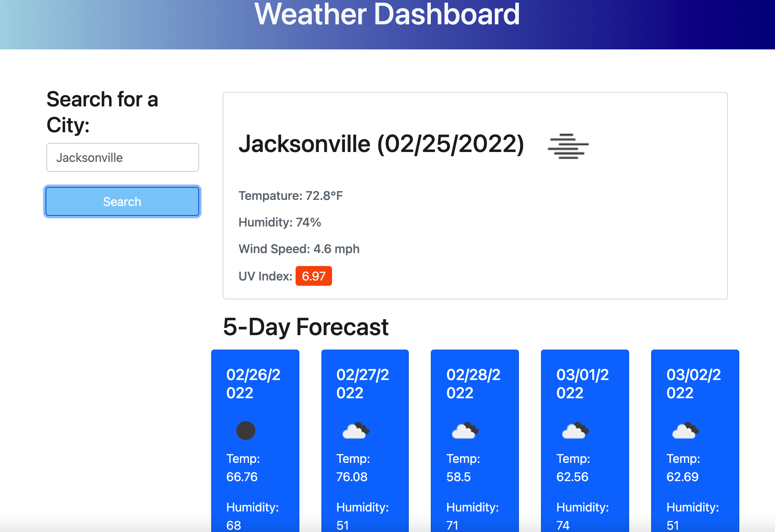Click the Wind Speed: 4.6 mph text

pos(299,249)
